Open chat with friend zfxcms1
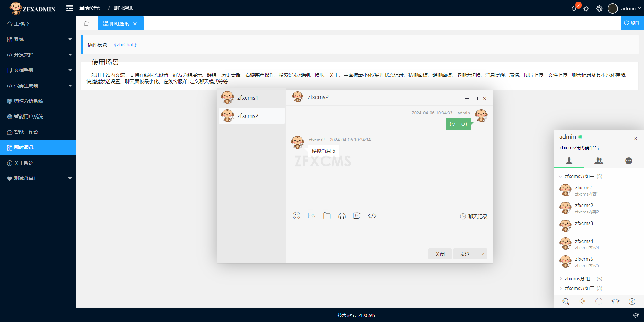This screenshot has width=644, height=322. click(599, 190)
